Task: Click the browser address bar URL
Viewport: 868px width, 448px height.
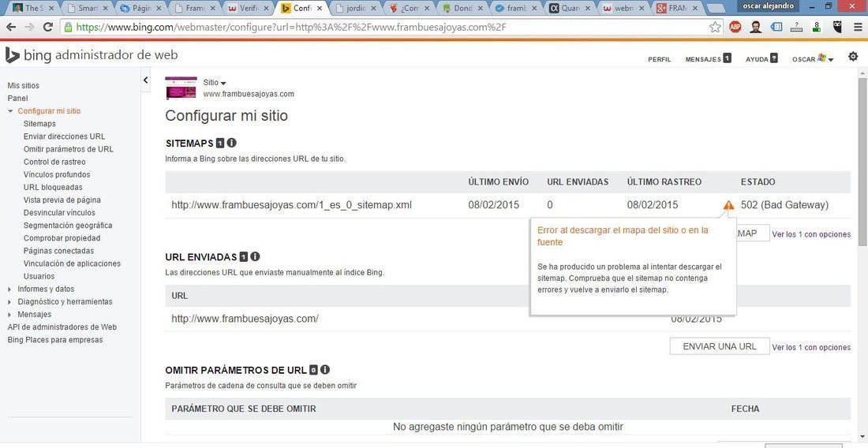Action: click(x=290, y=27)
